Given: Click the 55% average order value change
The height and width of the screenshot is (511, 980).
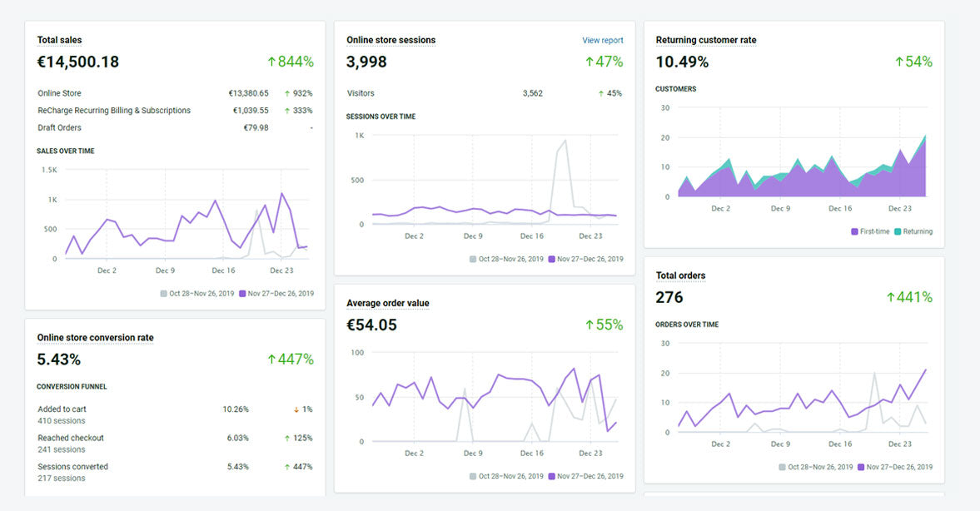Looking at the screenshot, I should click(609, 325).
